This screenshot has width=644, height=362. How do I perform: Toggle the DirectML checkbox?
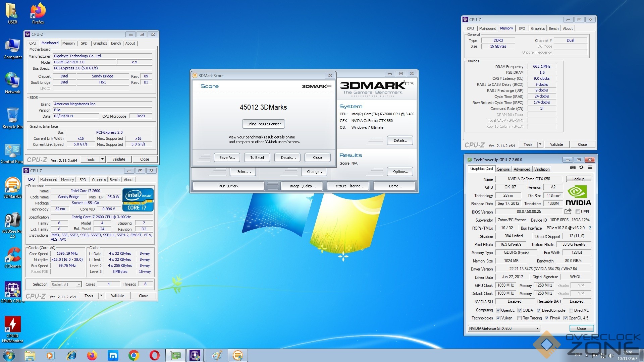[x=571, y=310]
